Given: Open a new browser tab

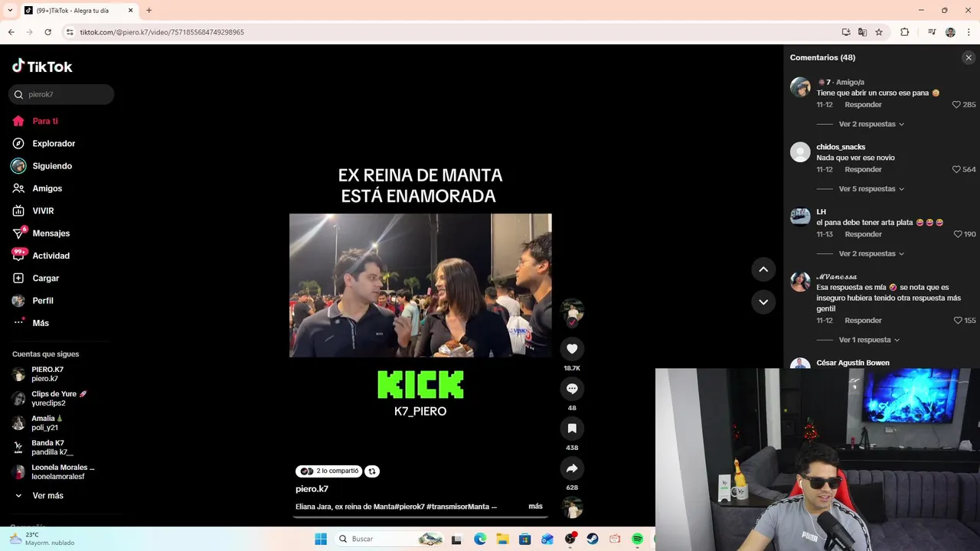Looking at the screenshot, I should coord(149,11).
